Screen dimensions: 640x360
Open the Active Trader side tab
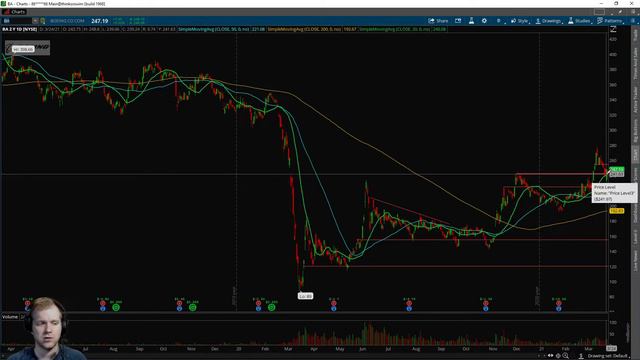point(635,99)
